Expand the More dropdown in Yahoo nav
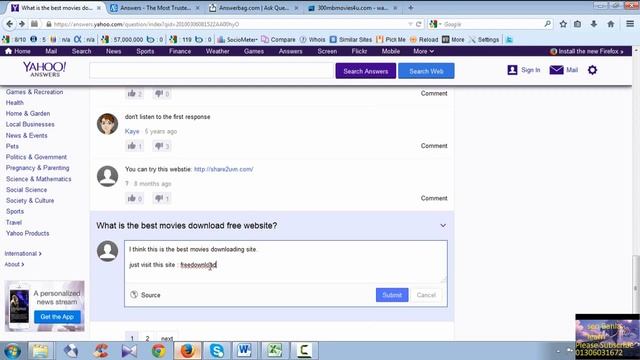The image size is (640, 360). [x=423, y=51]
